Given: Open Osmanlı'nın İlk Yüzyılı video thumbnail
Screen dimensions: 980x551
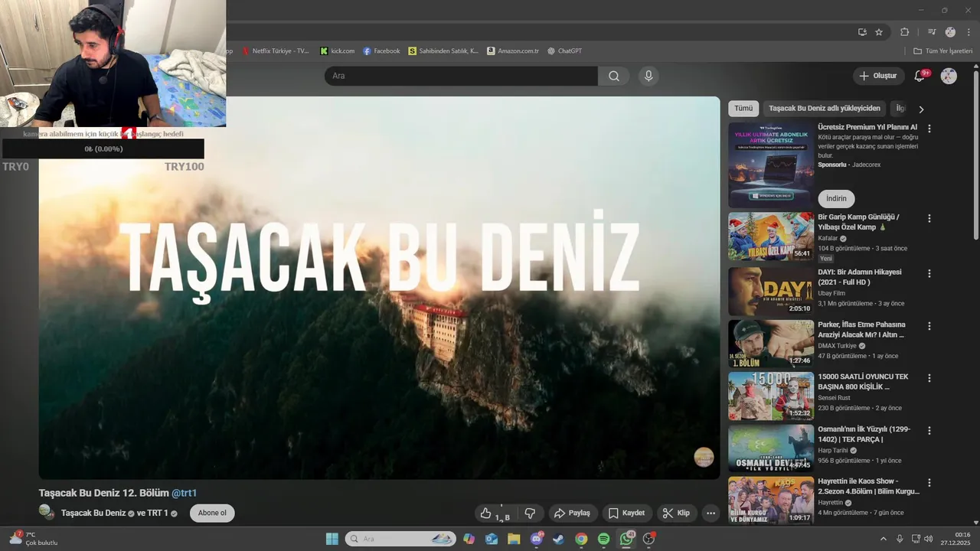Looking at the screenshot, I should pyautogui.click(x=771, y=448).
